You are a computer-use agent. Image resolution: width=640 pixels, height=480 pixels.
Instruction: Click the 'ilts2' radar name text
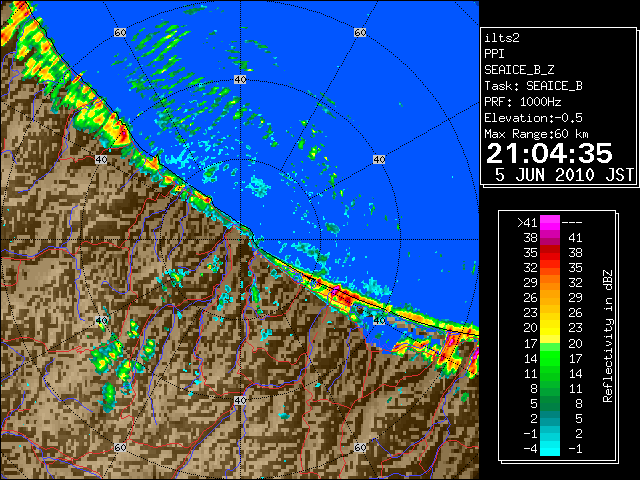[x=502, y=38]
